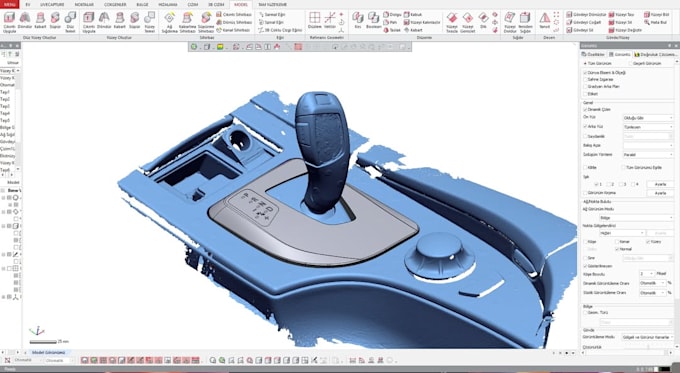Open the Dinamik Görüntüleme Oranı dropdown
Viewport: 680px width, 373px height.
pos(653,283)
